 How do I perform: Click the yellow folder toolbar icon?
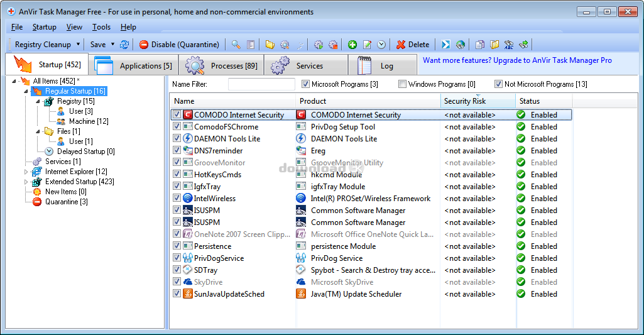click(270, 45)
